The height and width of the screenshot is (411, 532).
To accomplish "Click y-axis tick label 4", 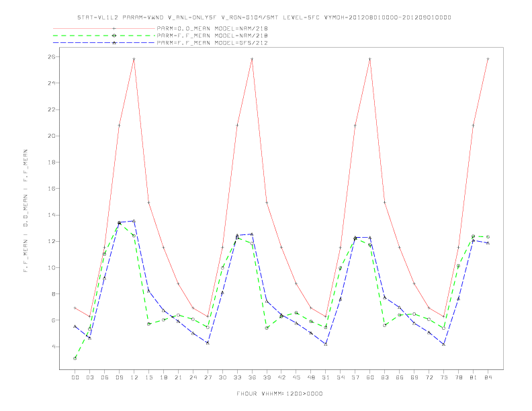I will tap(53, 347).
